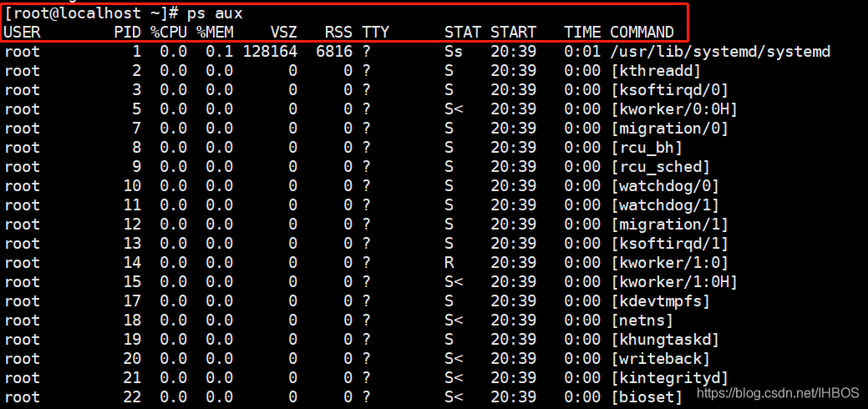Click the COMMAND column header
This screenshot has height=409, width=868.
tap(642, 32)
